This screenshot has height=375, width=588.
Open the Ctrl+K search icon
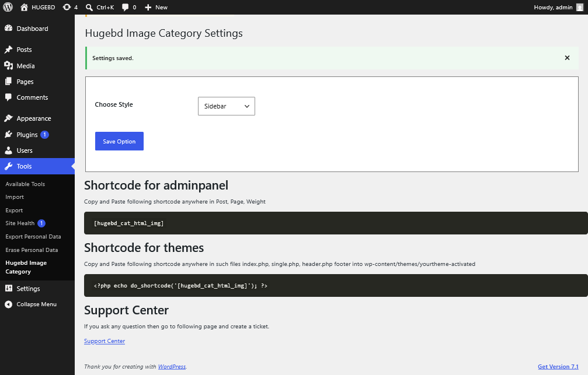[89, 7]
